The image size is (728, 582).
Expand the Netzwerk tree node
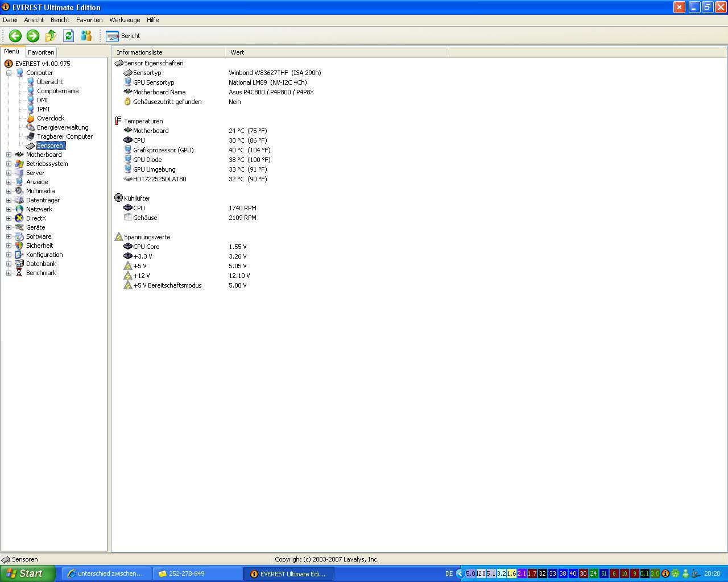pyautogui.click(x=9, y=209)
